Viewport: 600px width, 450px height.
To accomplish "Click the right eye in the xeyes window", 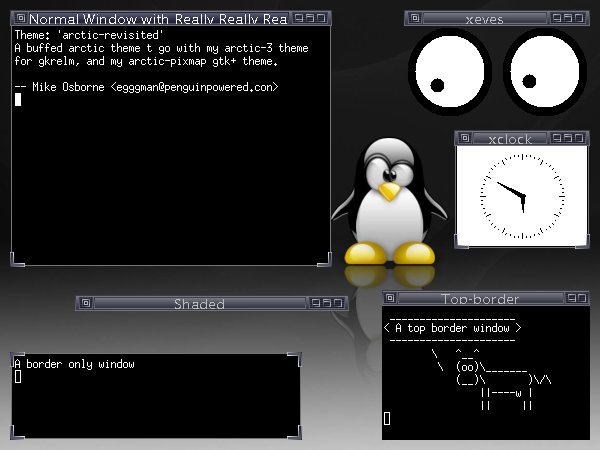I will (x=545, y=72).
